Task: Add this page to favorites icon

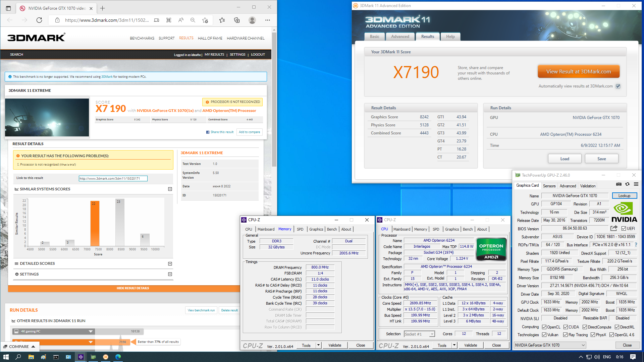Action: pyautogui.click(x=205, y=20)
